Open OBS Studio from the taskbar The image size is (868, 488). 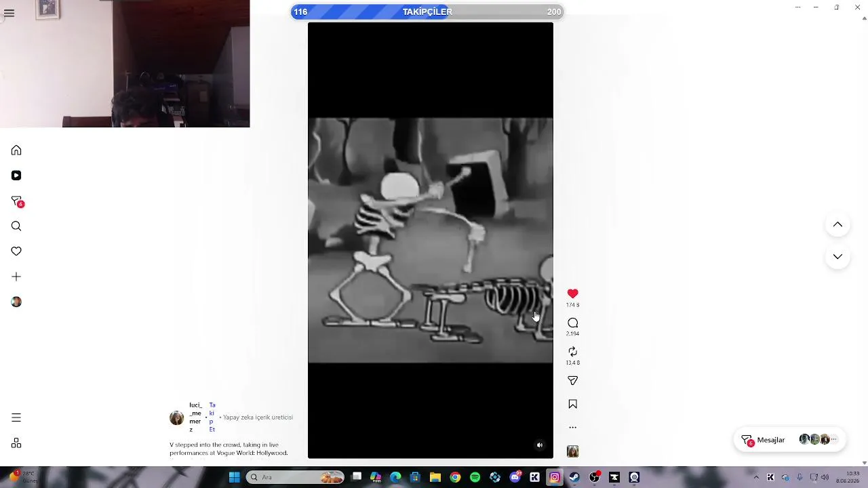pyautogui.click(x=595, y=477)
